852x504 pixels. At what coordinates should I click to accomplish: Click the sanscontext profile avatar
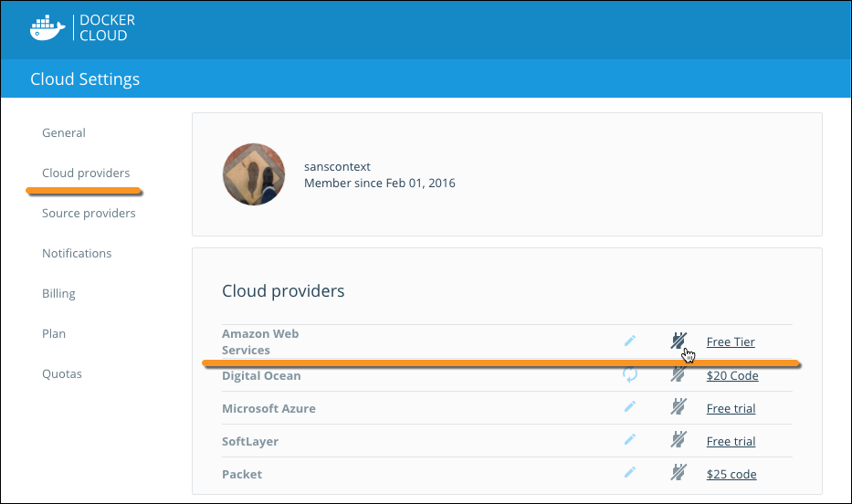click(x=254, y=174)
